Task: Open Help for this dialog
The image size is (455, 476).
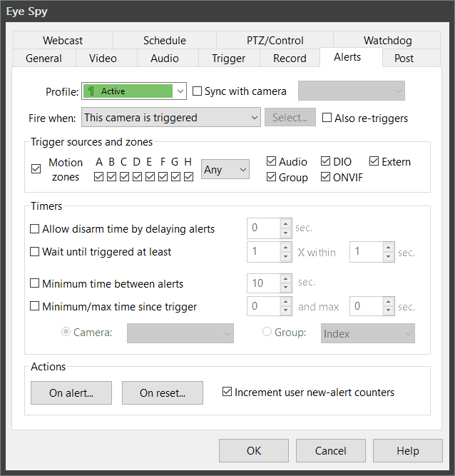Action: tap(408, 450)
